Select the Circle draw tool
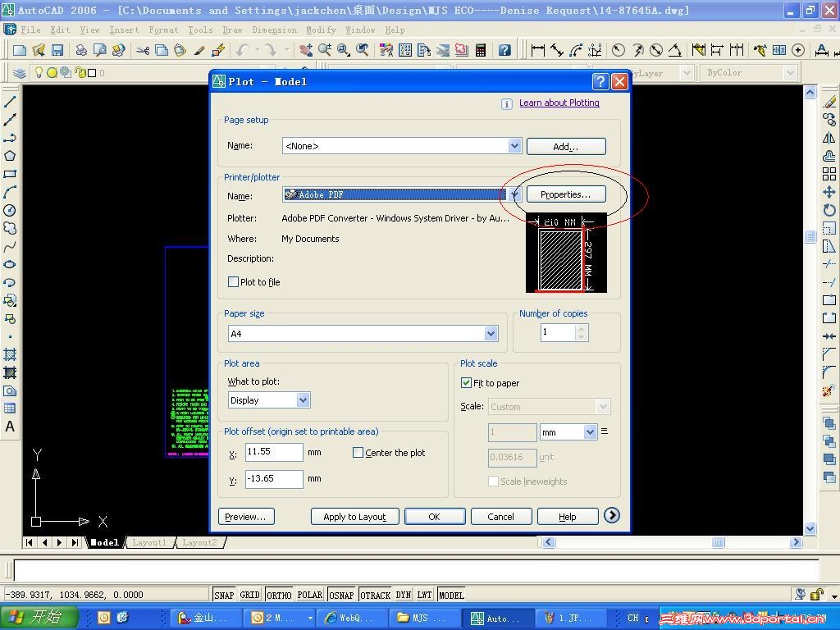 point(10,210)
